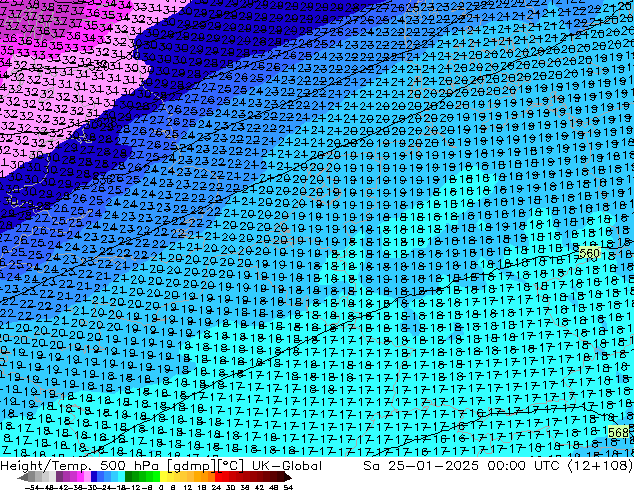Click the cyan swatch in the legend
Screen dimensions: 634x490
[121, 477]
